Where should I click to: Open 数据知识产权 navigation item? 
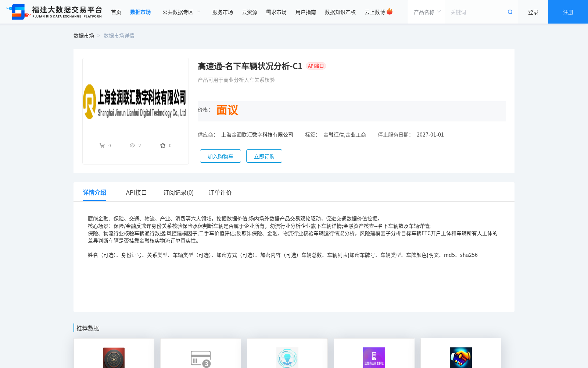click(x=340, y=12)
